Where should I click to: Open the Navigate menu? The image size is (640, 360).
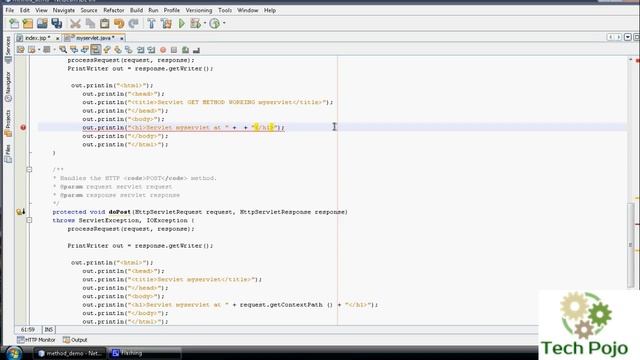pyautogui.click(x=64, y=10)
